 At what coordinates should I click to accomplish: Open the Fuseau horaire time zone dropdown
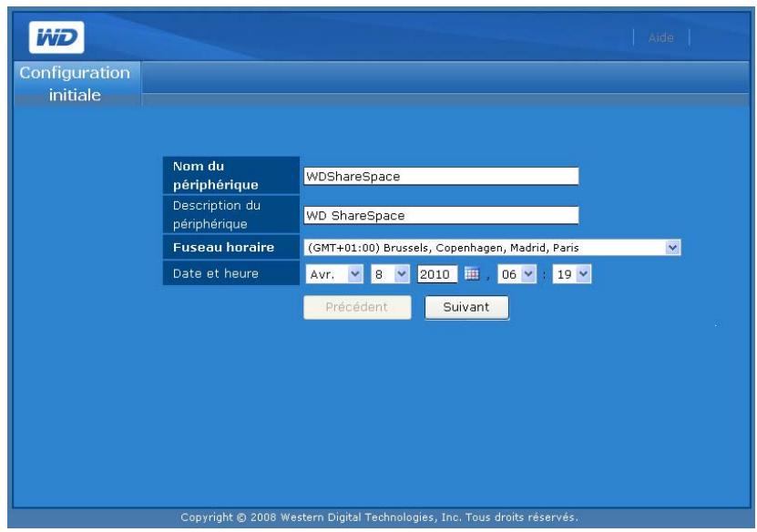(493, 248)
